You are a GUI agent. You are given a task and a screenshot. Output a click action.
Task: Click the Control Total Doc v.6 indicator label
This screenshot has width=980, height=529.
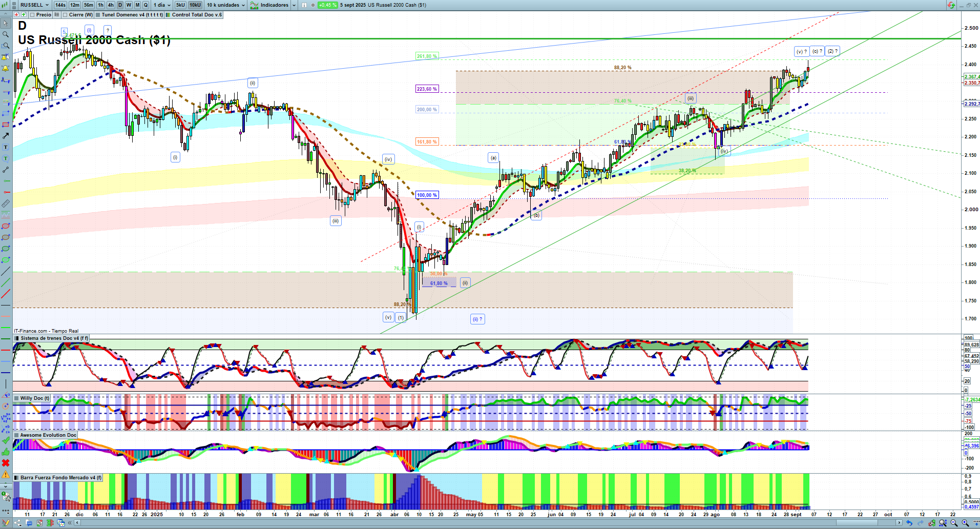(197, 15)
